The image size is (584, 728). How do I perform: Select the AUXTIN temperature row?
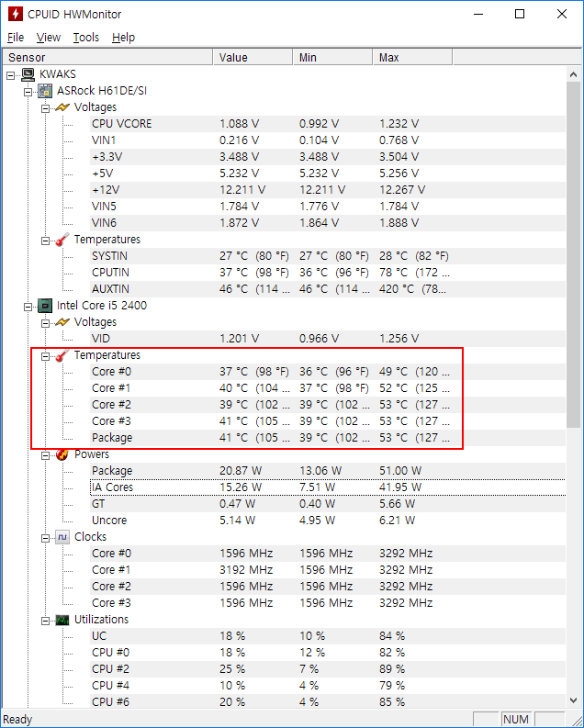(x=328, y=289)
